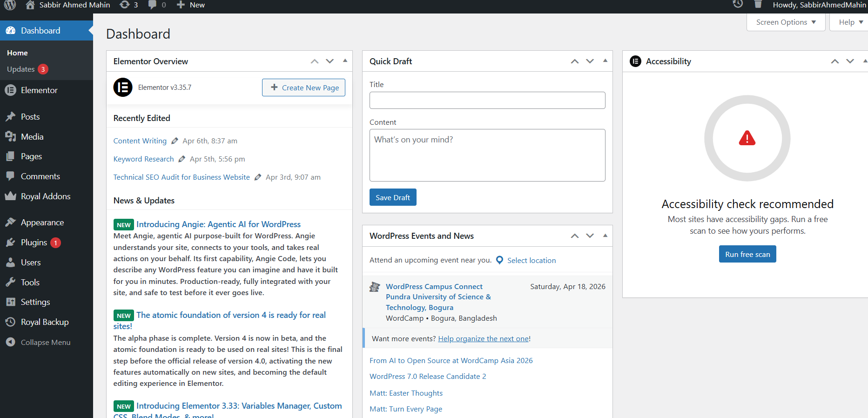Screen dimensions: 868x418
Task: Click edit pencil next to Content Writing
Action: (175, 141)
